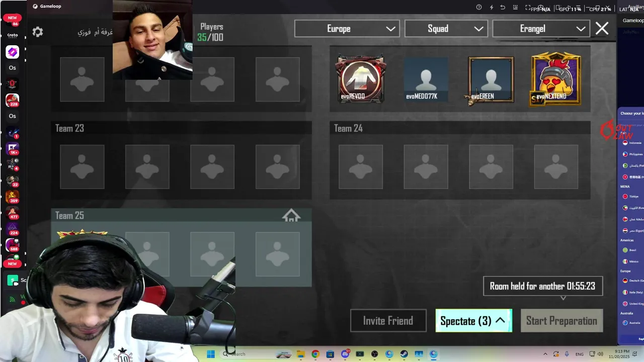Click the Players 35/100 counter
Image resolution: width=644 pixels, height=362 pixels.
coord(210,32)
